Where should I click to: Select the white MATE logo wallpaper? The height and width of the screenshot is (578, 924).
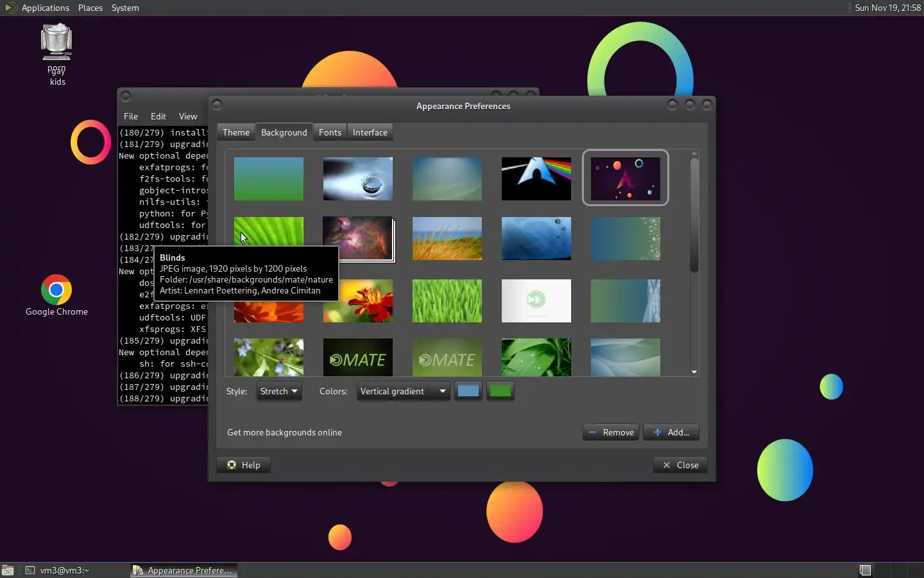(536, 301)
